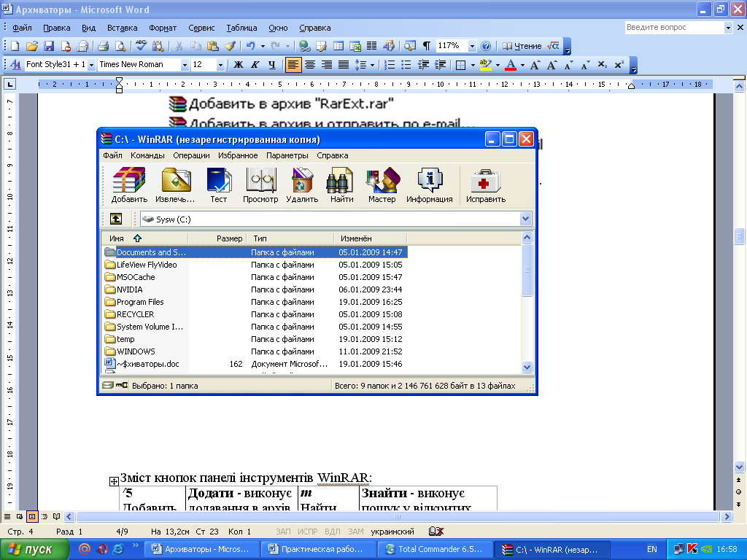Open font color dropdown arrow
Viewport: 747px width, 560px height.
(x=522, y=65)
